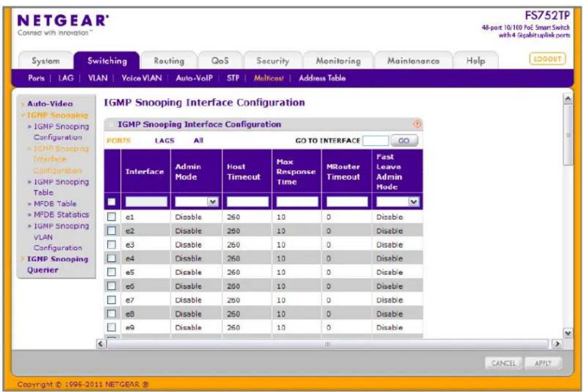Open the STP submenu

click(x=233, y=78)
